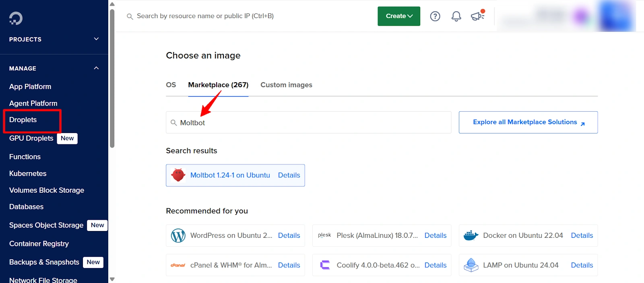Click Explore all Marketplace Solutions button
644x283 pixels.
pyautogui.click(x=528, y=122)
